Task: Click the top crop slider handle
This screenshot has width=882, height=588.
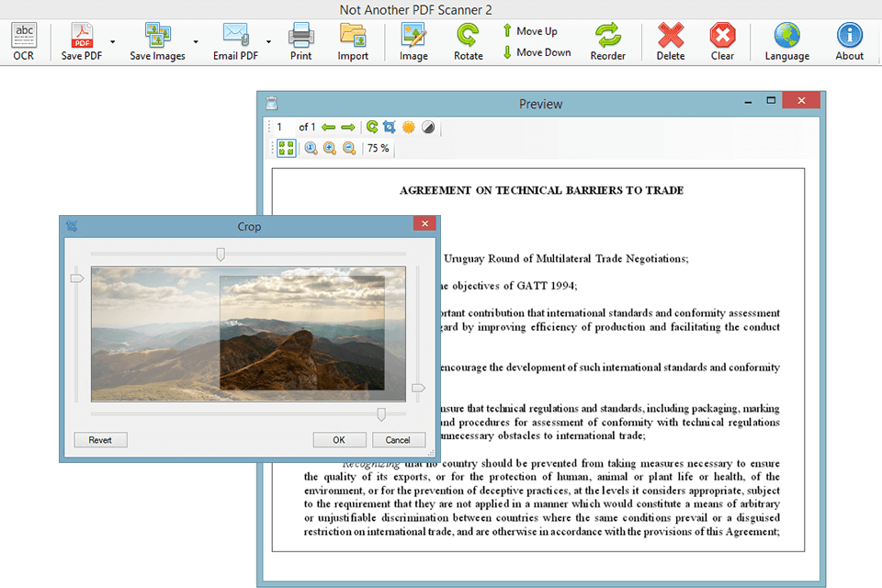Action: pos(220,254)
